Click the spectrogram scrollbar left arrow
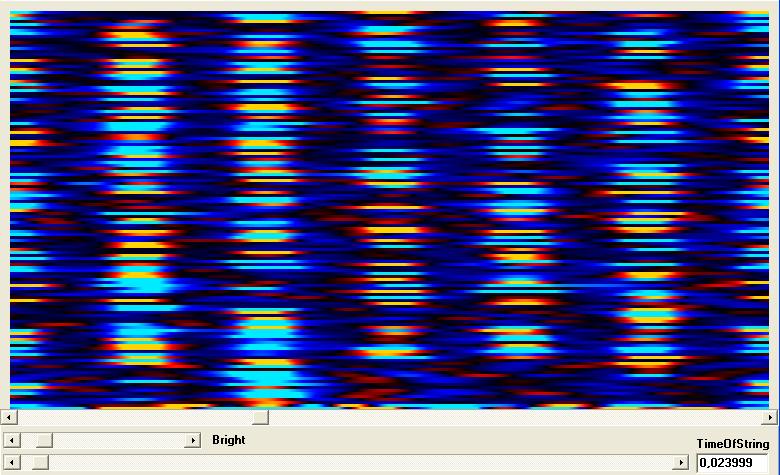780x475 pixels. point(9,417)
